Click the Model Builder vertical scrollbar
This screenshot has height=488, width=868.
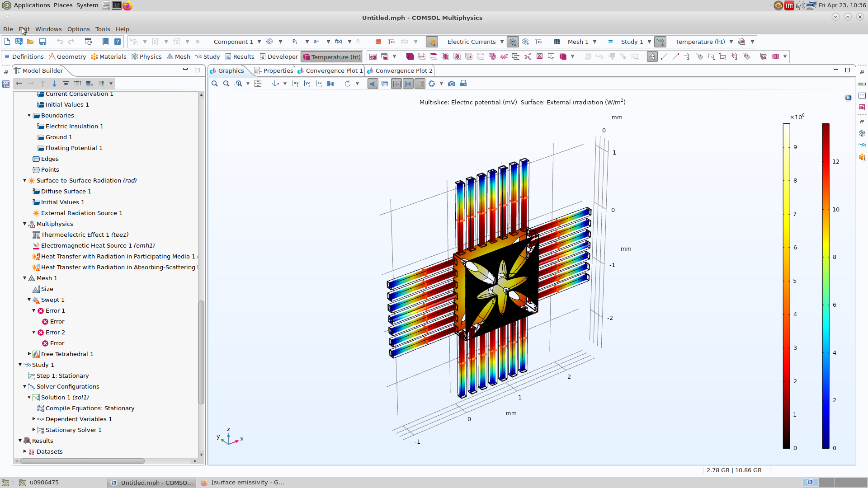201,352
